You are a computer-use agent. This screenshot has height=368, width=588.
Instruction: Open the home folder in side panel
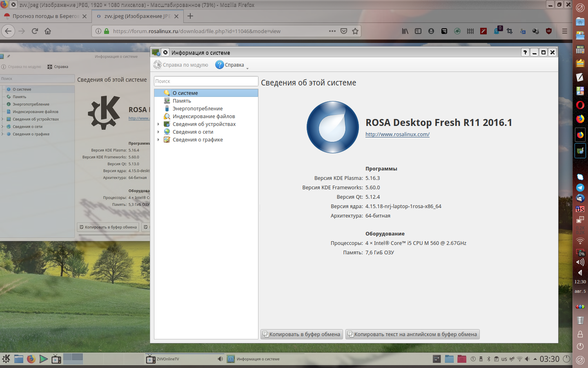(x=580, y=21)
